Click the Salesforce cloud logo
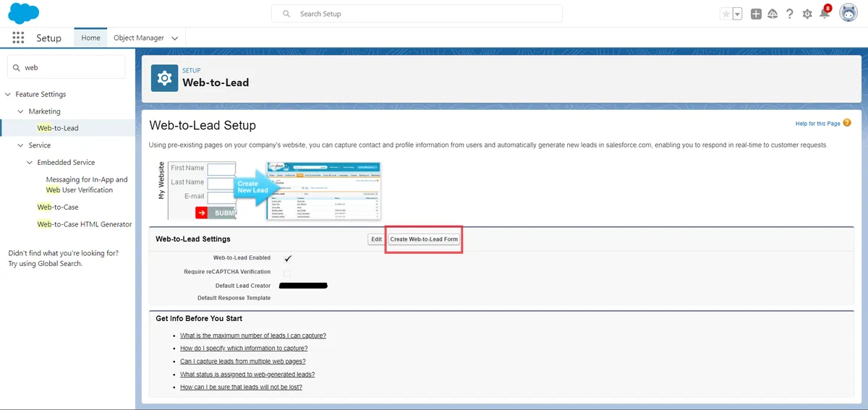Image resolution: width=868 pixels, height=410 pixels. [24, 14]
